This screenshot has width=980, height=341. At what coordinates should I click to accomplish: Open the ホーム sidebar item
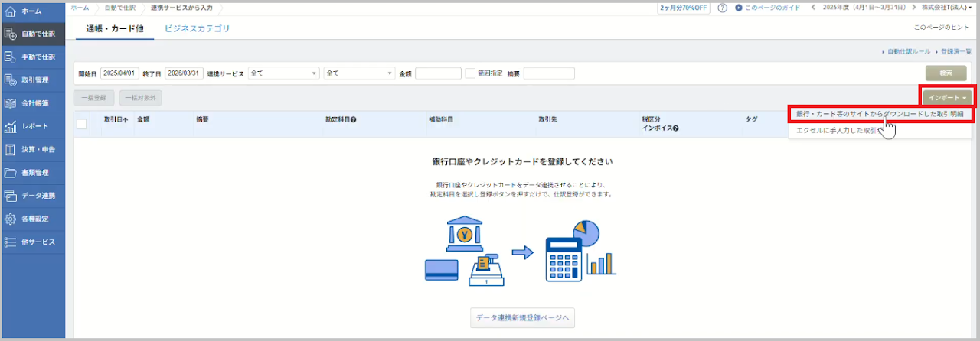tap(33, 11)
